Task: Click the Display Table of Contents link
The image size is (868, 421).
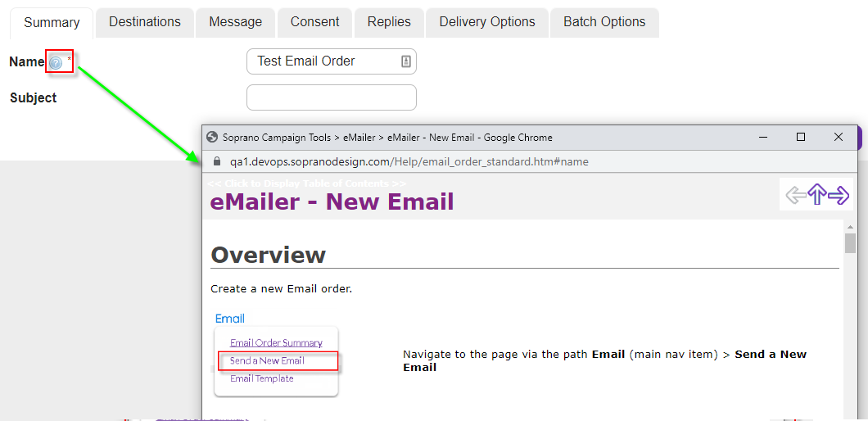Action: (306, 183)
